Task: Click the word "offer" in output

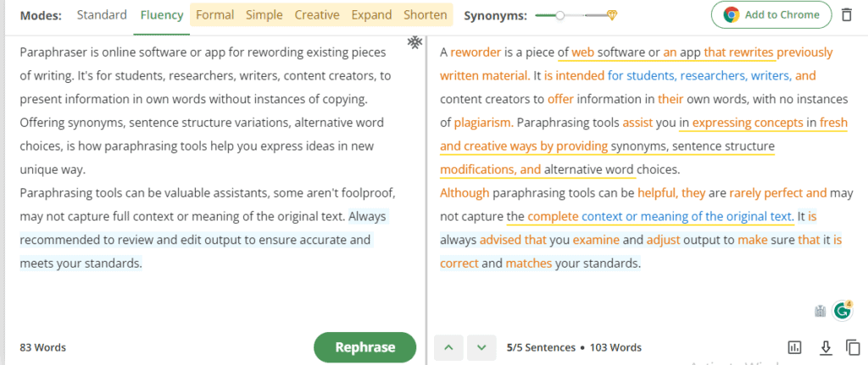Action: point(560,99)
